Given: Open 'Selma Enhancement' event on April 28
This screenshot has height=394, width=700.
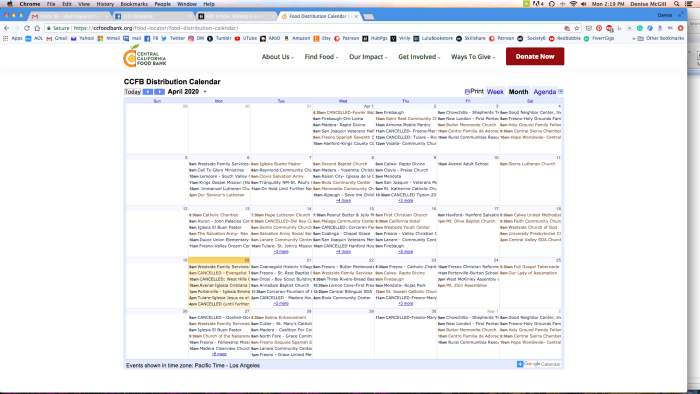Looking at the screenshot, I should pyautogui.click(x=279, y=317).
